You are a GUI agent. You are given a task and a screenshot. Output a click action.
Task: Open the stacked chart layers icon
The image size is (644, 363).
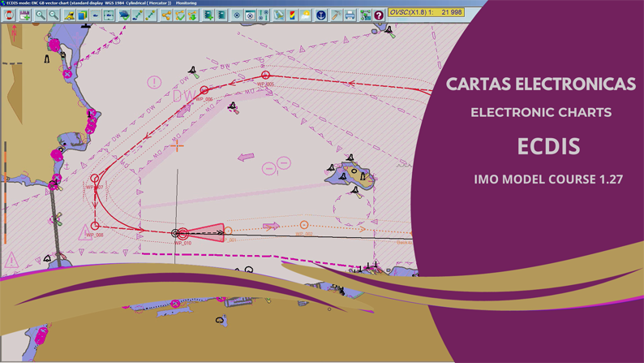pos(82,15)
